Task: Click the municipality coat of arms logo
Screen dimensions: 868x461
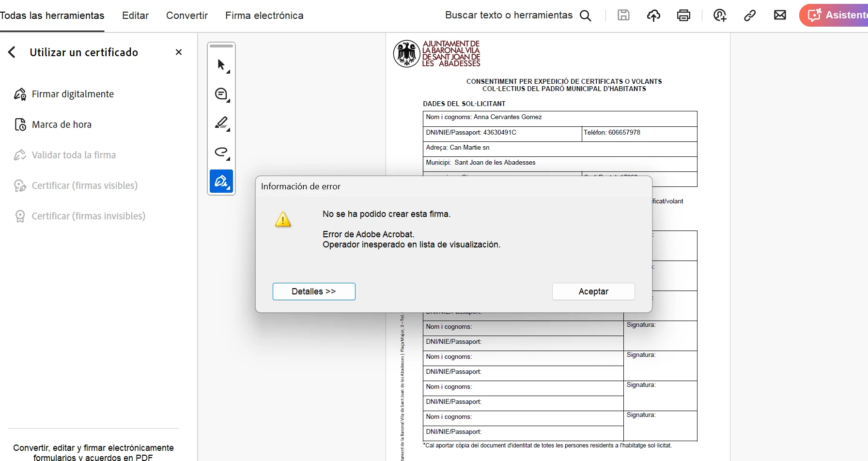Action: 406,53
